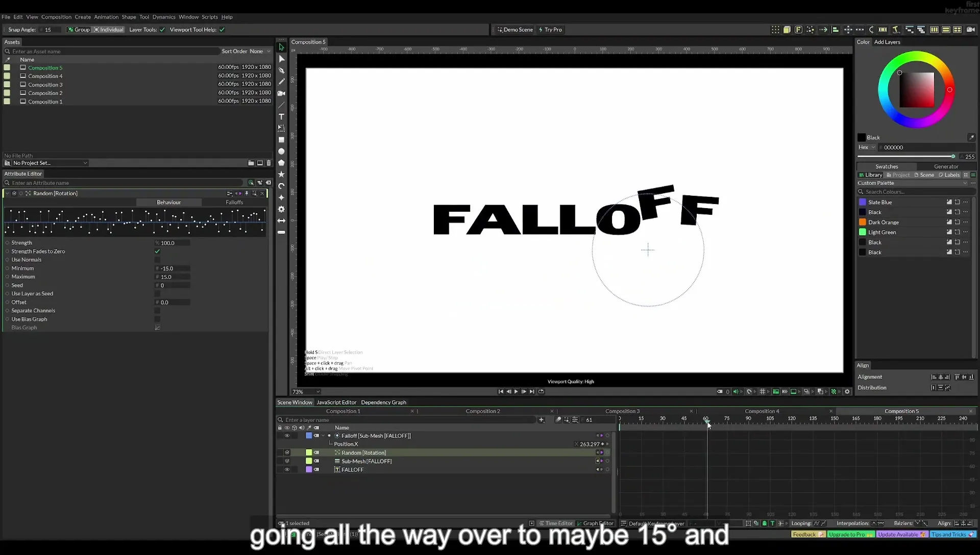Toggle the loop playback icon
The height and width of the screenshot is (555, 980).
pyautogui.click(x=541, y=392)
